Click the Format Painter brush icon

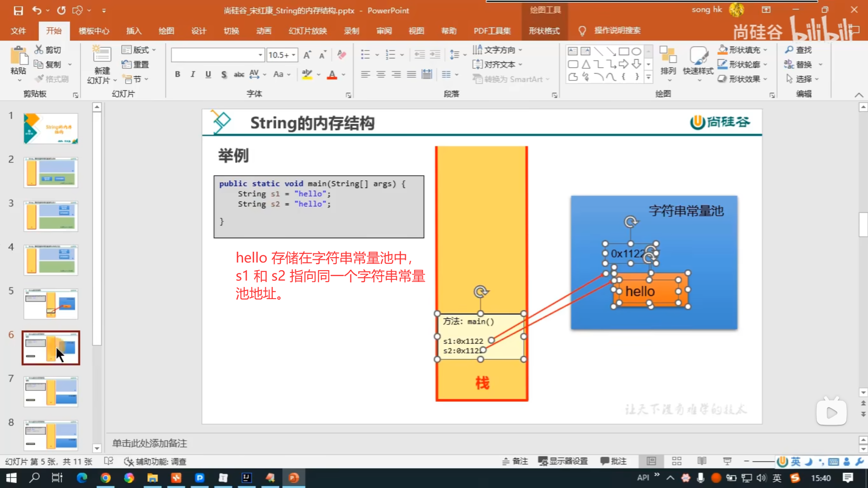(x=40, y=79)
